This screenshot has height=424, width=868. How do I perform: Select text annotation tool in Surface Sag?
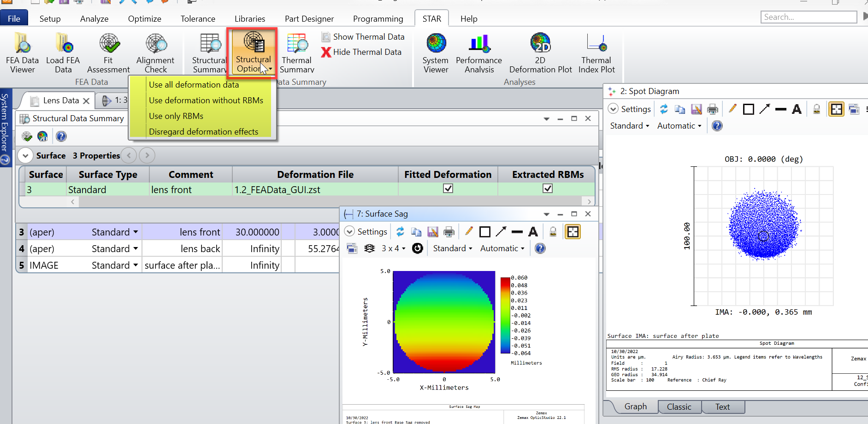click(x=533, y=232)
